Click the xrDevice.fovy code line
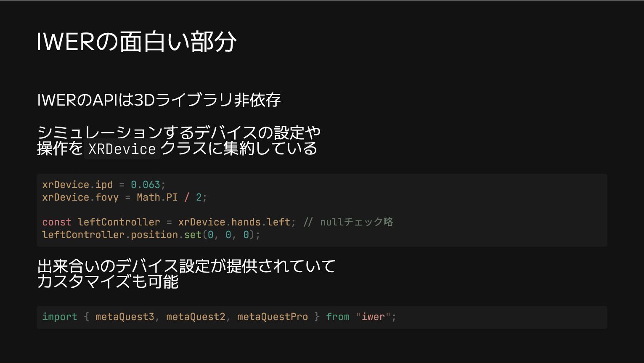 pyautogui.click(x=125, y=197)
